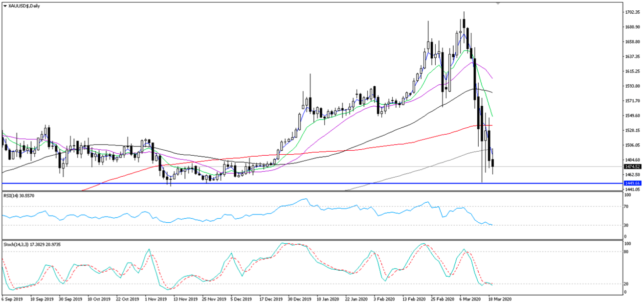
Task: Toggle the RSI 30 level line
Action: [x=293, y=225]
